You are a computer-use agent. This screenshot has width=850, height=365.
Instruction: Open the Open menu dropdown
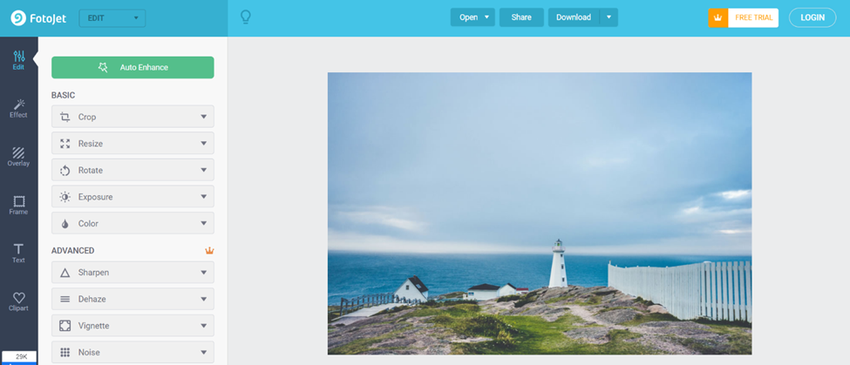click(x=473, y=17)
